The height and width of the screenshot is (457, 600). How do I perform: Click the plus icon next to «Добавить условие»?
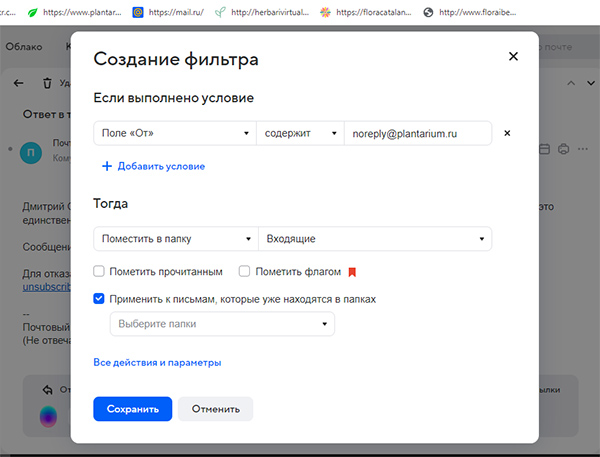[107, 166]
